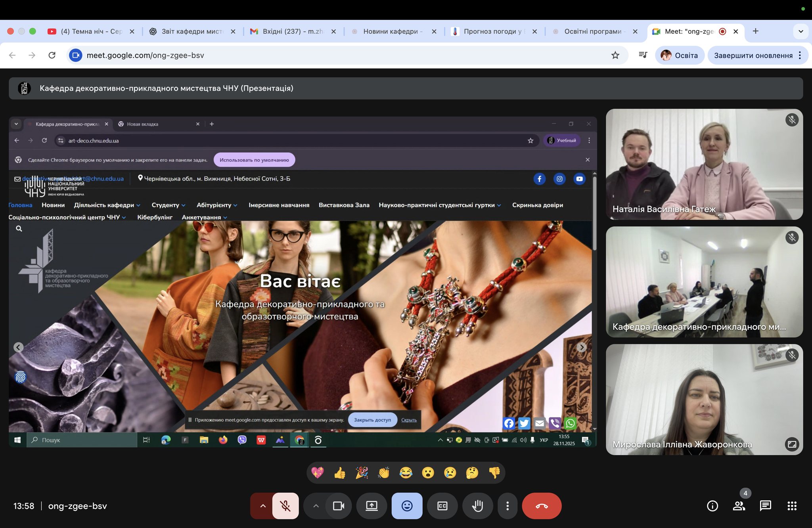Unmute the microphone
The width and height of the screenshot is (812, 528).
pyautogui.click(x=285, y=506)
